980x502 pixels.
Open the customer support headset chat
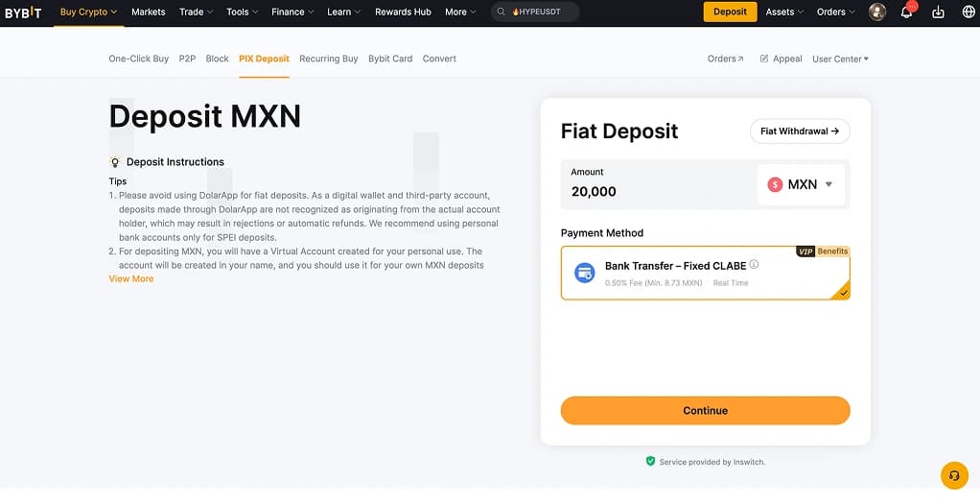tap(954, 475)
